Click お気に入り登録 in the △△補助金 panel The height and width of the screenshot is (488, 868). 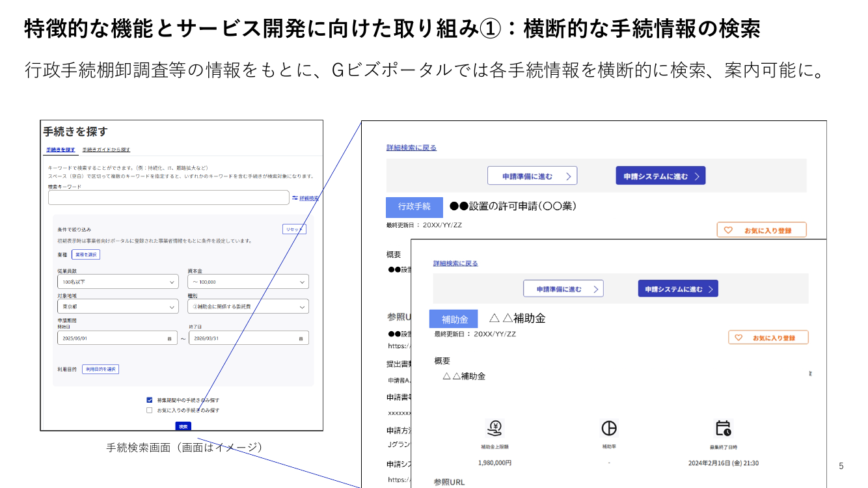coord(768,337)
